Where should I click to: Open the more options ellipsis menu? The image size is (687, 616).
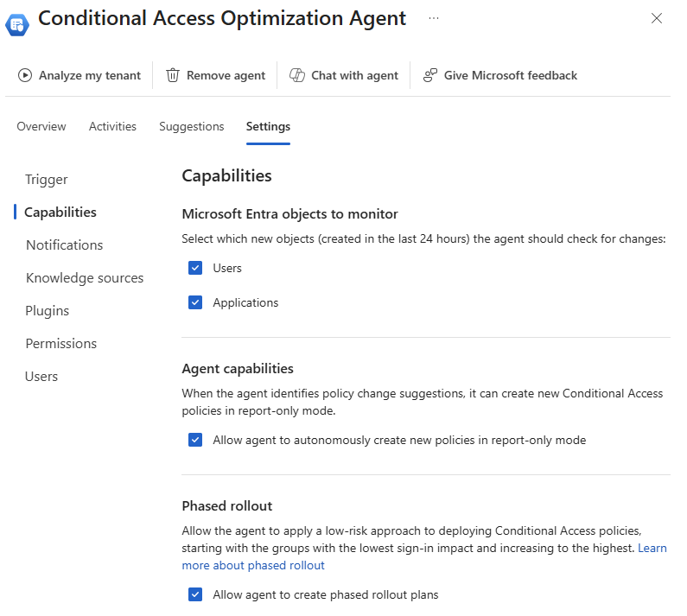[434, 18]
